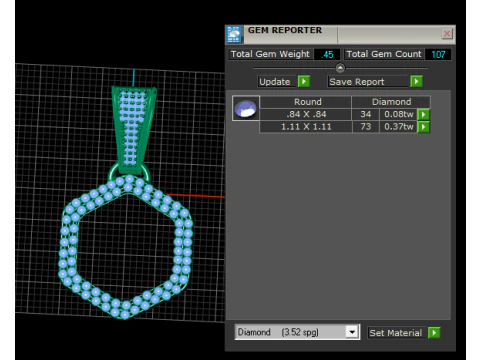
Task: Close the Gem Reporter panel
Action: pyautogui.click(x=447, y=34)
